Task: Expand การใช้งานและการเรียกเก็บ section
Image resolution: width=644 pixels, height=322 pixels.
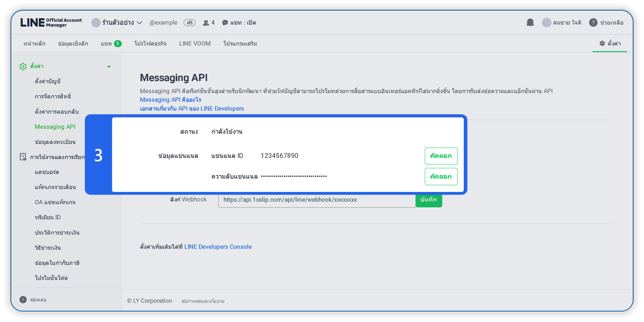Action: click(57, 157)
